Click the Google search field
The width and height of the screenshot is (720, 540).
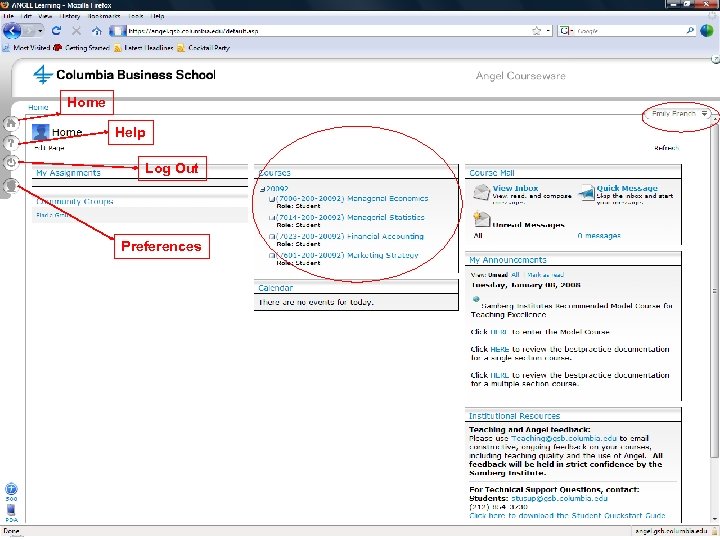(x=630, y=31)
